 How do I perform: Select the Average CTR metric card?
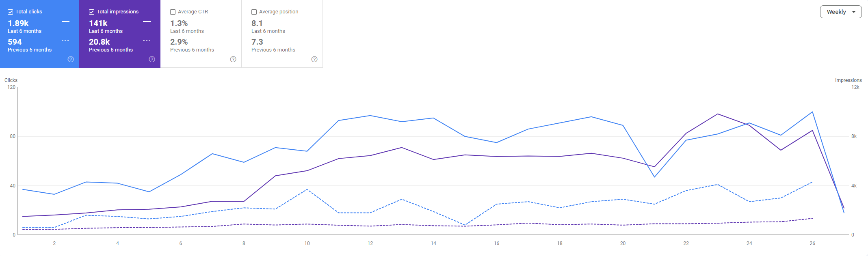pos(201,34)
